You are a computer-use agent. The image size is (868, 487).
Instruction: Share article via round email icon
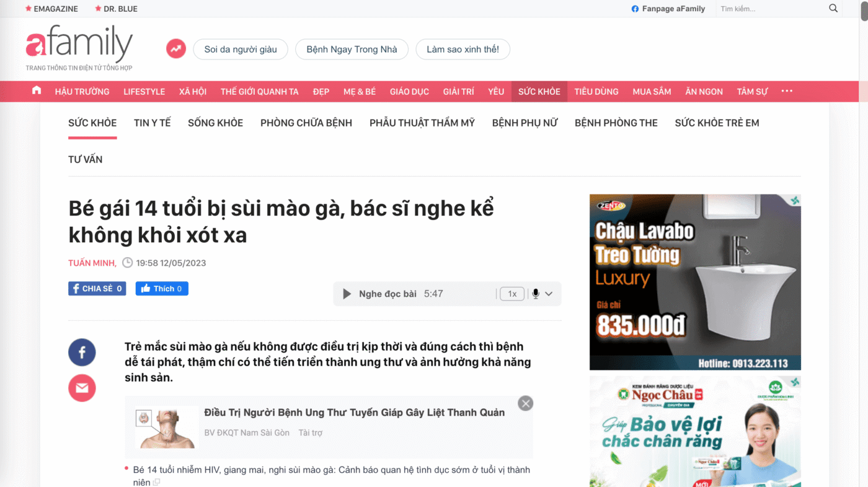tap(82, 388)
